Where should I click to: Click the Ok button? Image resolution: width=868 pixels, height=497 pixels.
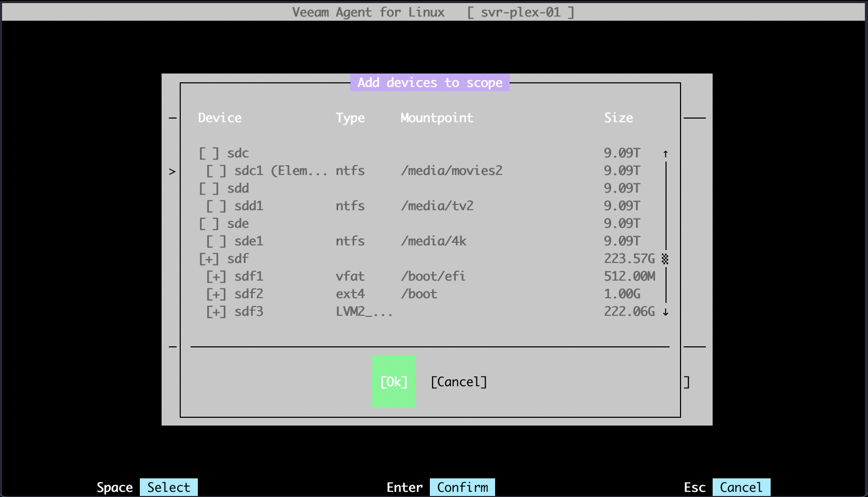394,382
